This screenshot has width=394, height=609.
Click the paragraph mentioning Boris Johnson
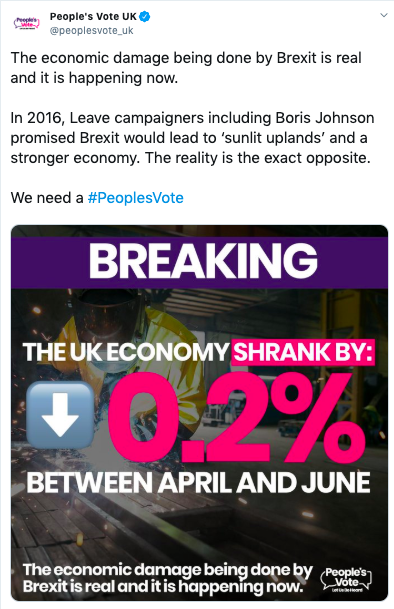coord(192,138)
